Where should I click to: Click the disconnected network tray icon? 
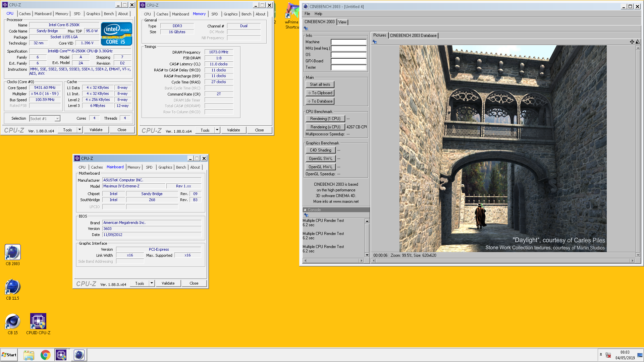tap(608, 355)
